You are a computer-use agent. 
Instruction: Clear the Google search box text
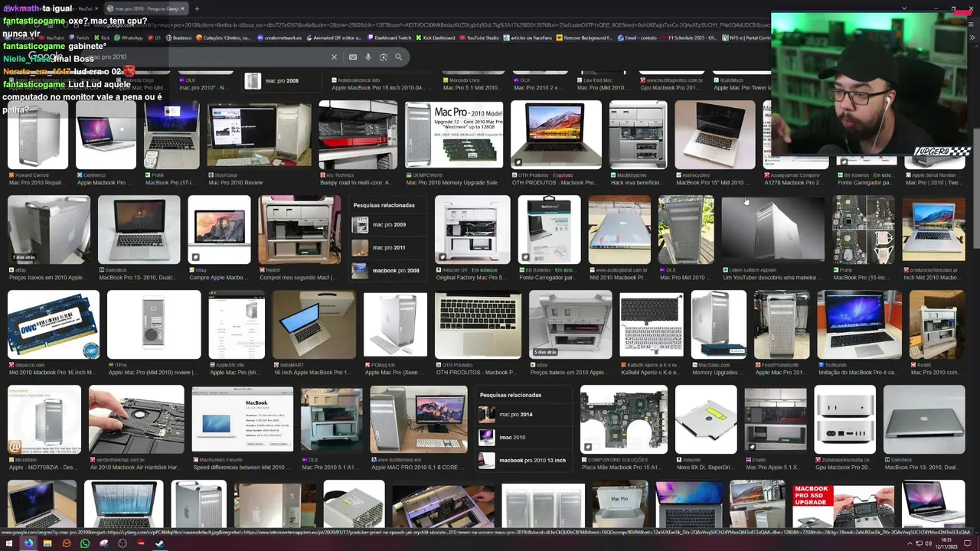(334, 57)
